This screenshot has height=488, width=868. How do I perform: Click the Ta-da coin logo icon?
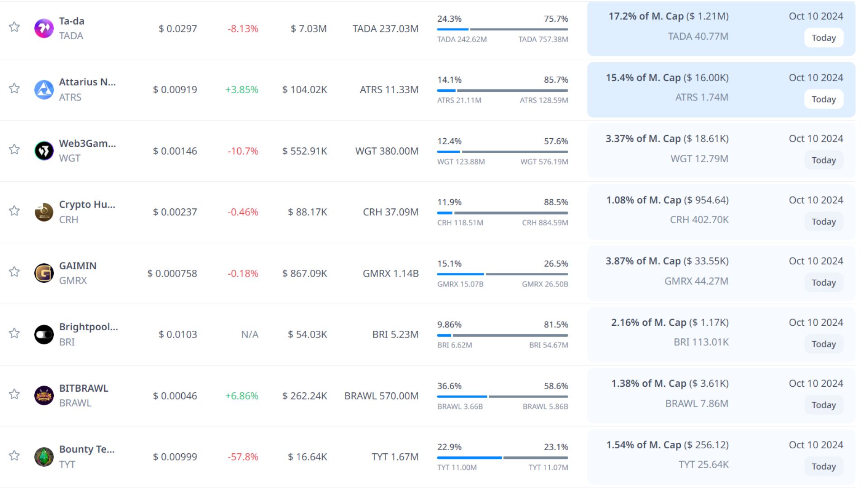point(44,28)
